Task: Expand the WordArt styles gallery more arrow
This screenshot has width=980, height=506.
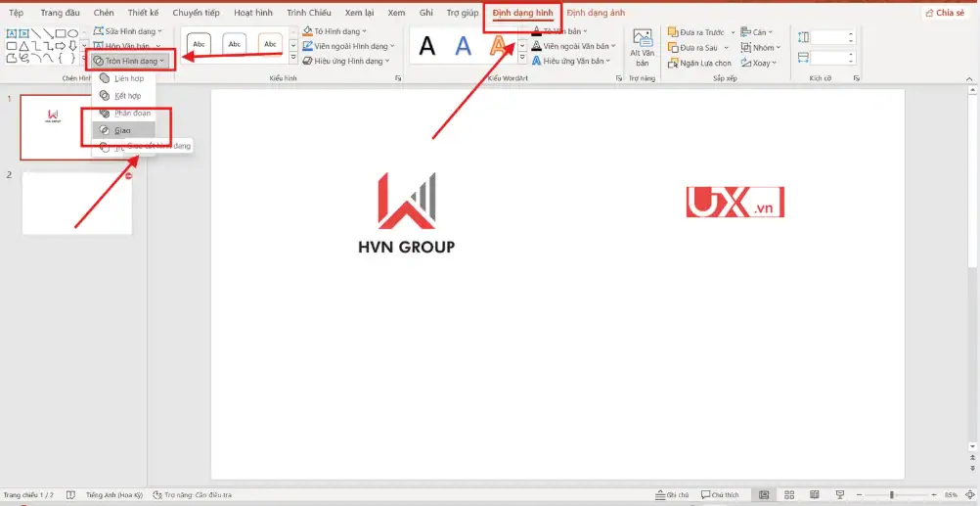Action: pyautogui.click(x=522, y=58)
